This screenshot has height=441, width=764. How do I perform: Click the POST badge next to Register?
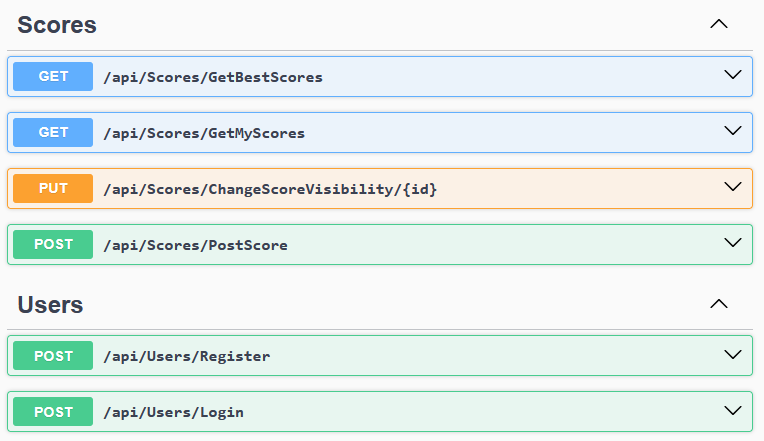pos(53,356)
